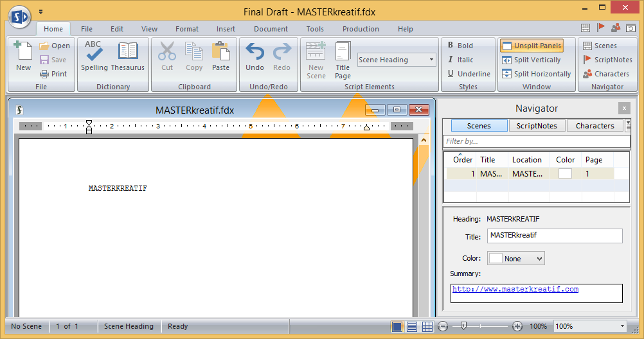Click the Characters ribbon icon
Screen dimensions: 644x339
[587, 74]
